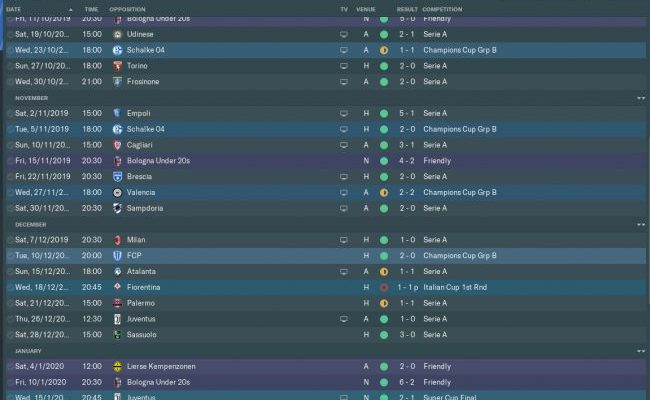
Task: Click the Milan club badge
Action: point(117,240)
